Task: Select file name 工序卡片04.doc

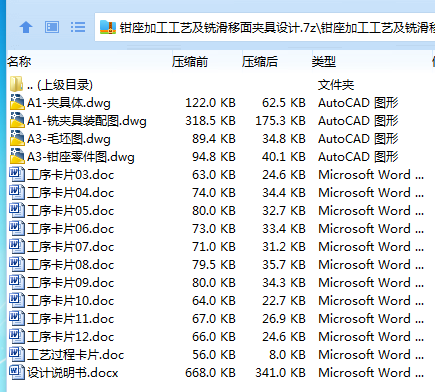Action: (71, 193)
